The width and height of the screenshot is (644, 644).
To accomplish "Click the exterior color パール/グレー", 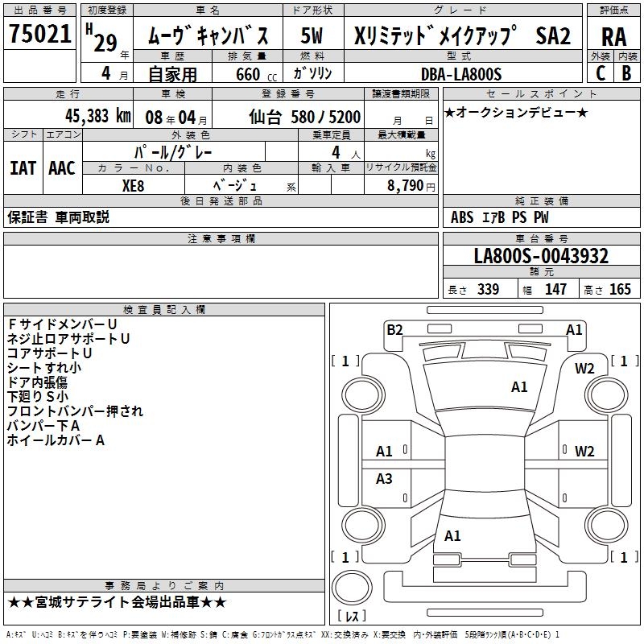I will coord(173,153).
